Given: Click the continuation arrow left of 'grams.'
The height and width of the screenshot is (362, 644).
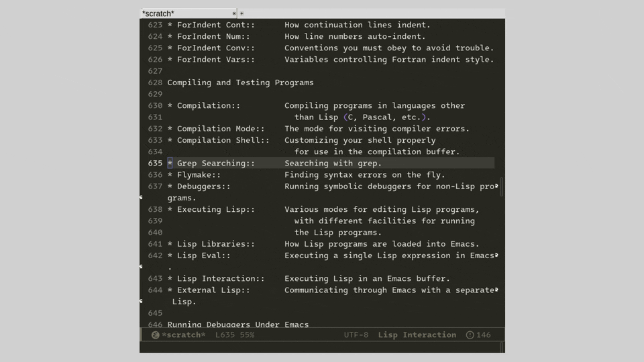Looking at the screenshot, I should coord(142,198).
